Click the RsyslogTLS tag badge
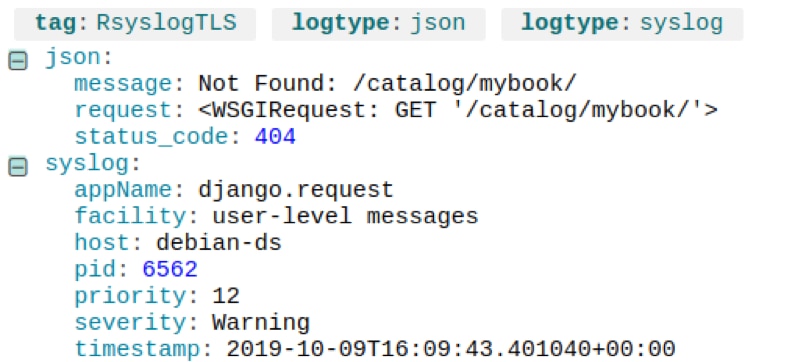This screenshot has width=793, height=362. point(135,23)
